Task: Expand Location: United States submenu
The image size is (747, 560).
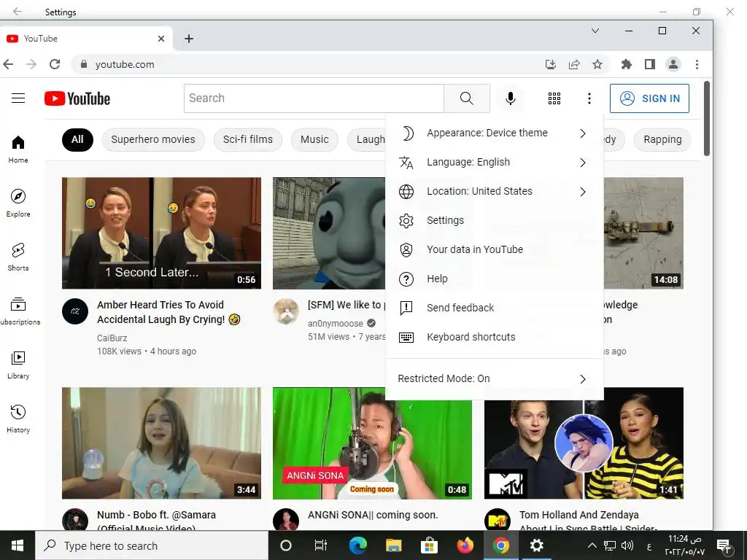Action: 495,192
